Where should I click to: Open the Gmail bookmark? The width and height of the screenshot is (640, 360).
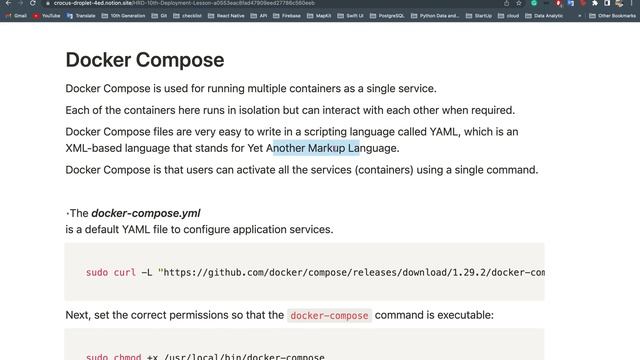(16, 16)
